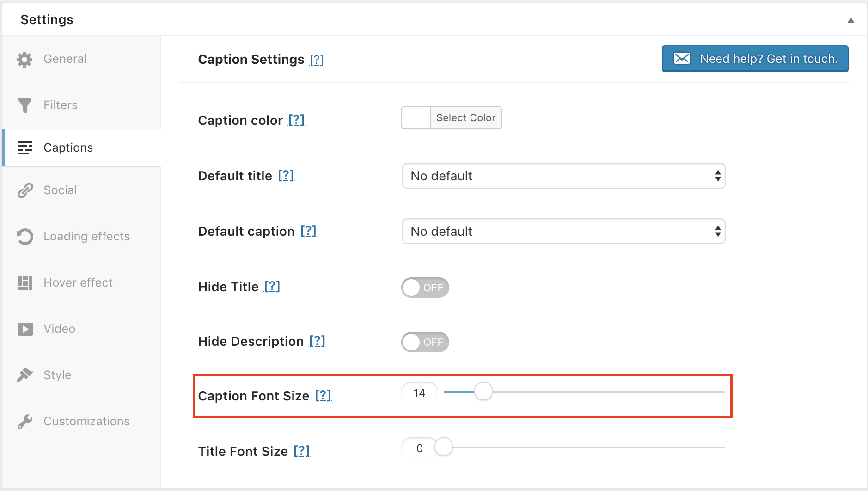Click the Hover effect grid icon
Screen dimensions: 868x491
coord(25,283)
